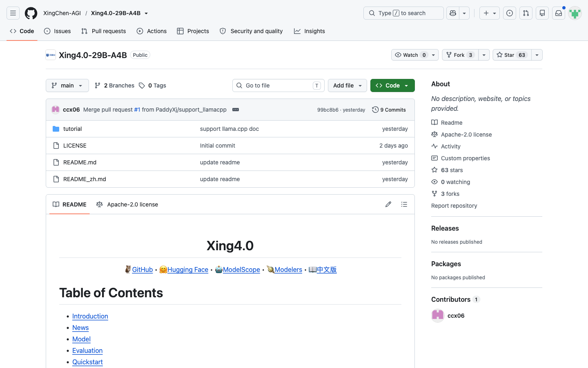Open the pull requests shortcut icon in header

[526, 13]
